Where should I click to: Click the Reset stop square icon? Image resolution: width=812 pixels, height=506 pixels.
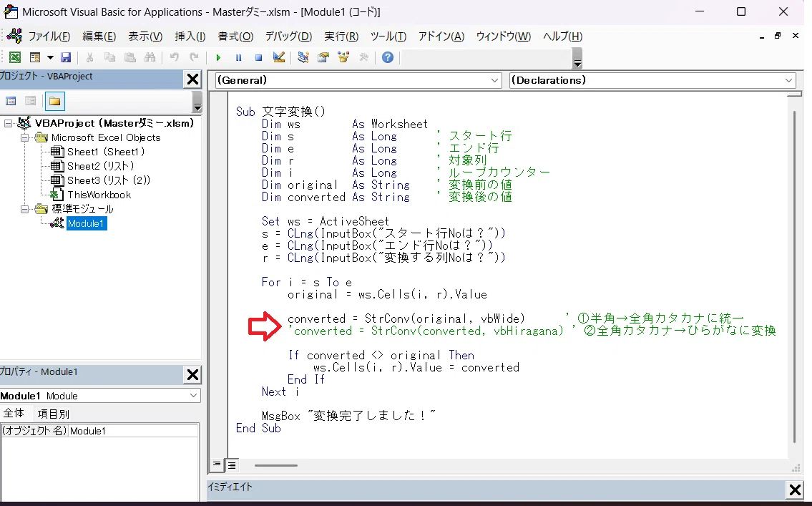click(x=258, y=57)
